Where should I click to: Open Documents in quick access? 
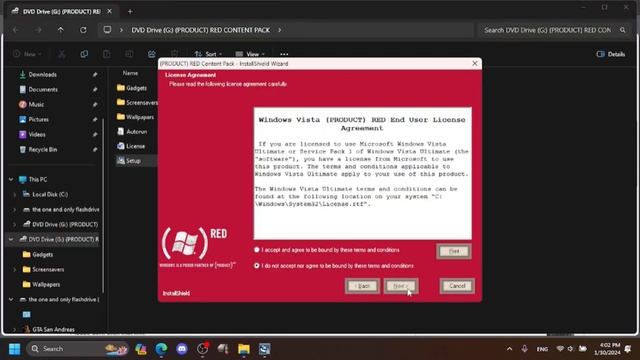coord(43,89)
